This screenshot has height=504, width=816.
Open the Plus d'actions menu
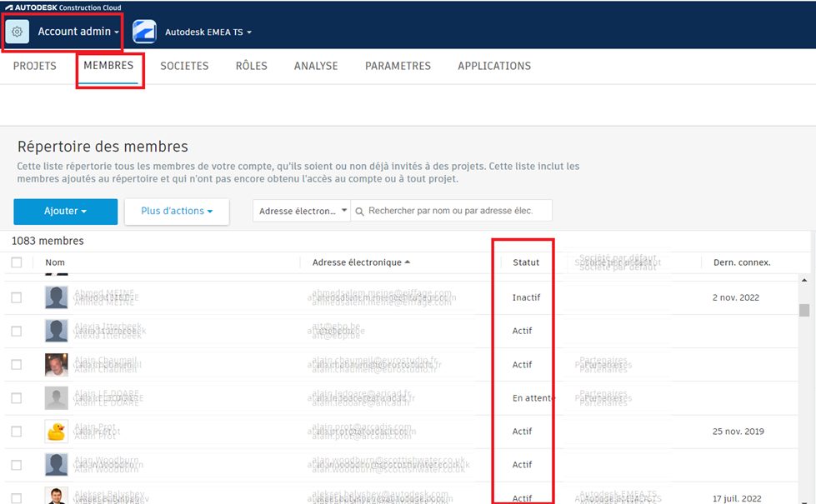coord(177,211)
